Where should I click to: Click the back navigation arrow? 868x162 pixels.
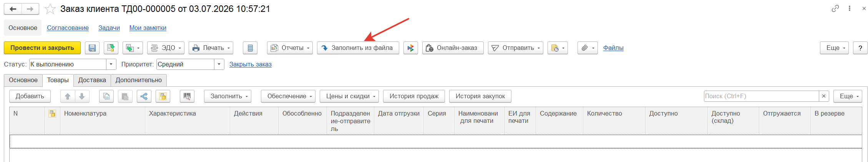13,9
